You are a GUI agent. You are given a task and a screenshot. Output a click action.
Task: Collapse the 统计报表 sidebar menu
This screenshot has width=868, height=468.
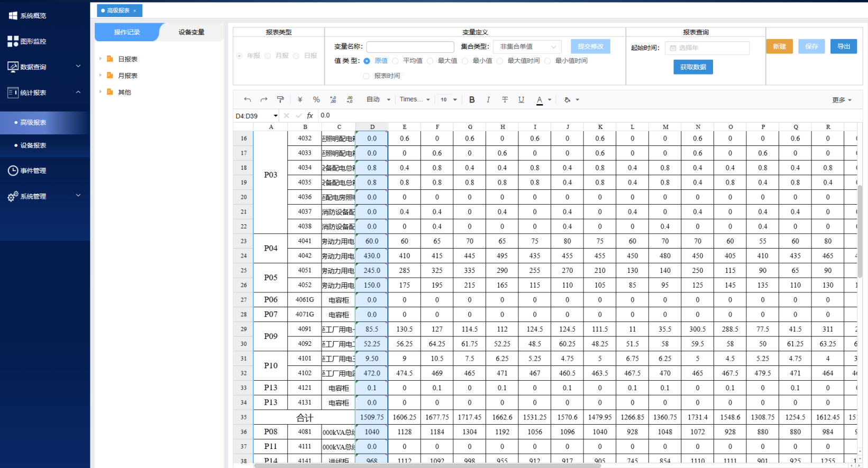(x=78, y=93)
